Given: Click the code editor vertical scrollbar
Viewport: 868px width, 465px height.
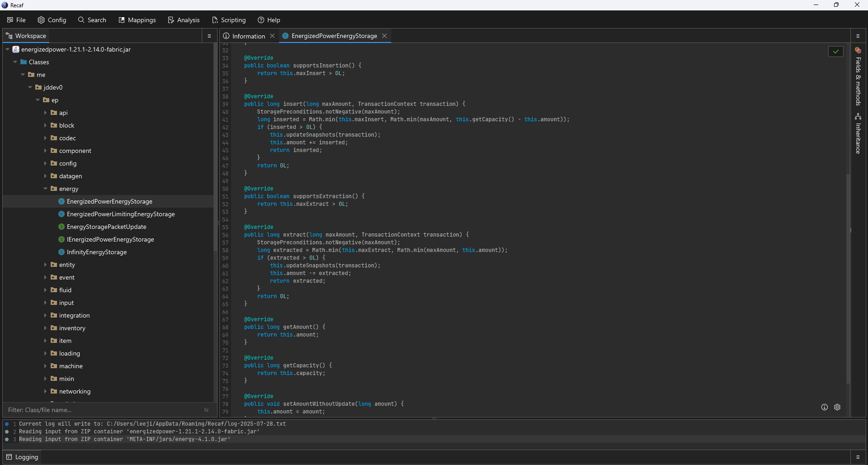Looking at the screenshot, I should tap(848, 278).
